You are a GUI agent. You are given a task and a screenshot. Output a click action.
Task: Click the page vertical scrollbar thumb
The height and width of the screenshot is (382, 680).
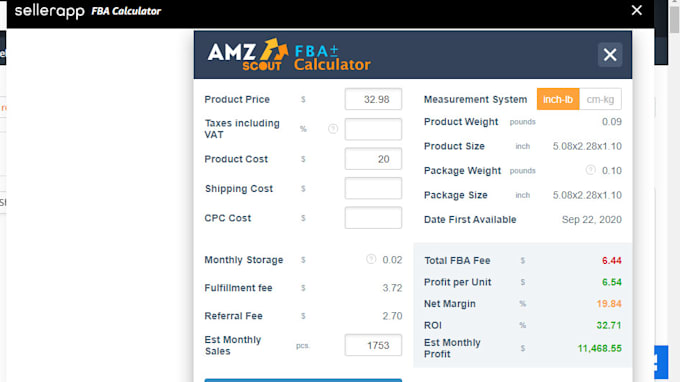pos(674,17)
